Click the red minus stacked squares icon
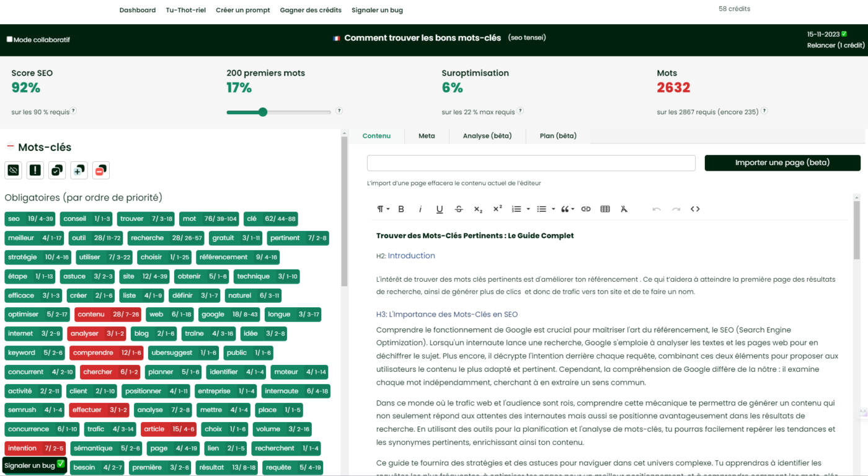 (x=101, y=170)
